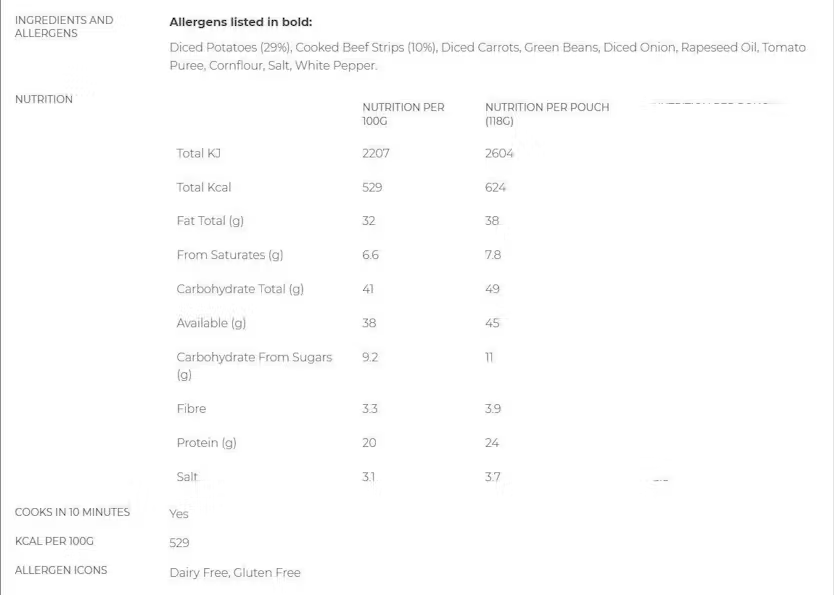The image size is (834, 595).
Task: Select the 'Dairy Free, Gluten Free' text
Action: point(235,573)
